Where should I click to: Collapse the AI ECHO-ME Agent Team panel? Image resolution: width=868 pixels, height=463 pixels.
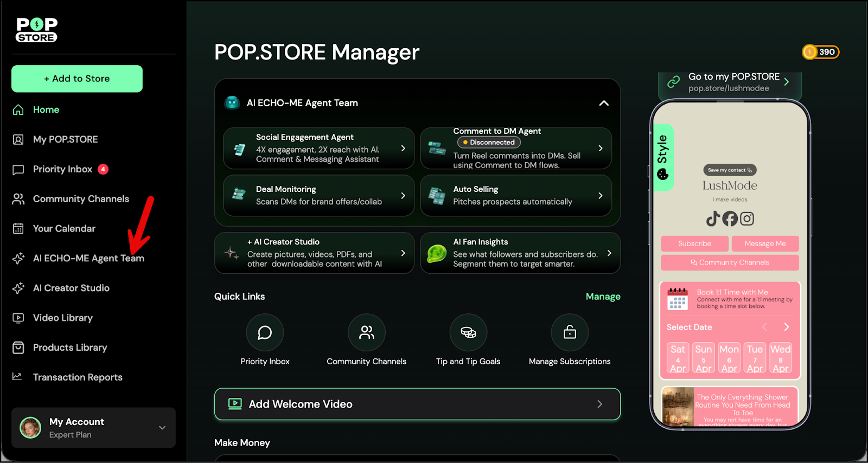click(x=603, y=103)
